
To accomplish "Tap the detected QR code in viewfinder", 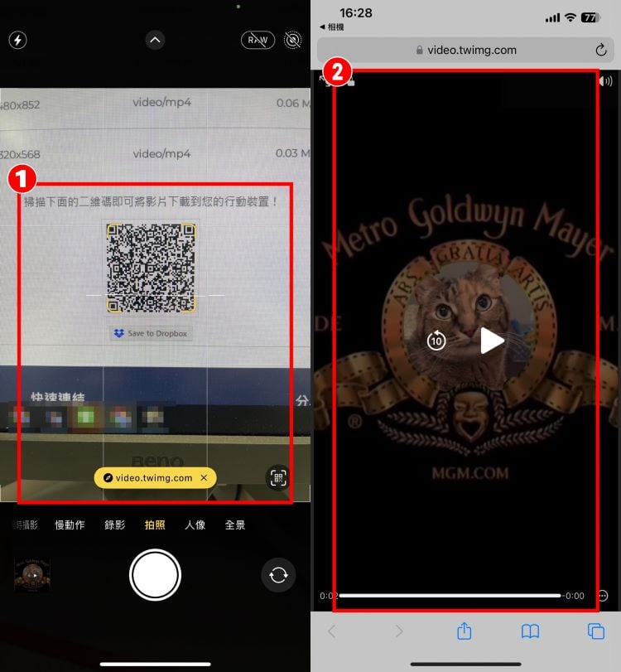I will [151, 268].
